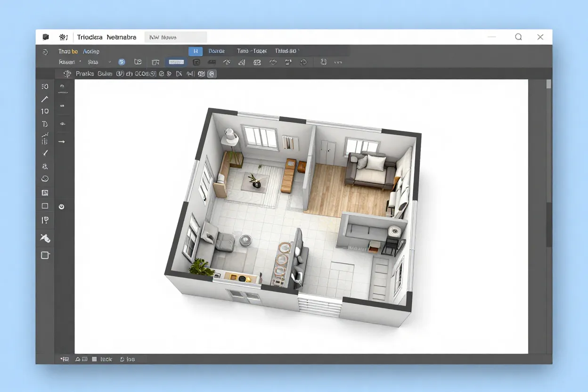Select the rectangle shape tool
The height and width of the screenshot is (392, 588).
coord(45,206)
